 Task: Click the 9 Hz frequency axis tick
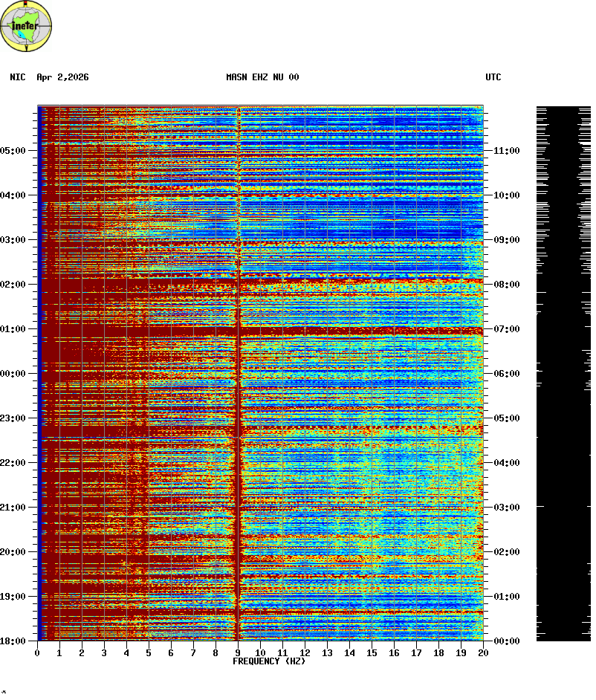coord(238,652)
